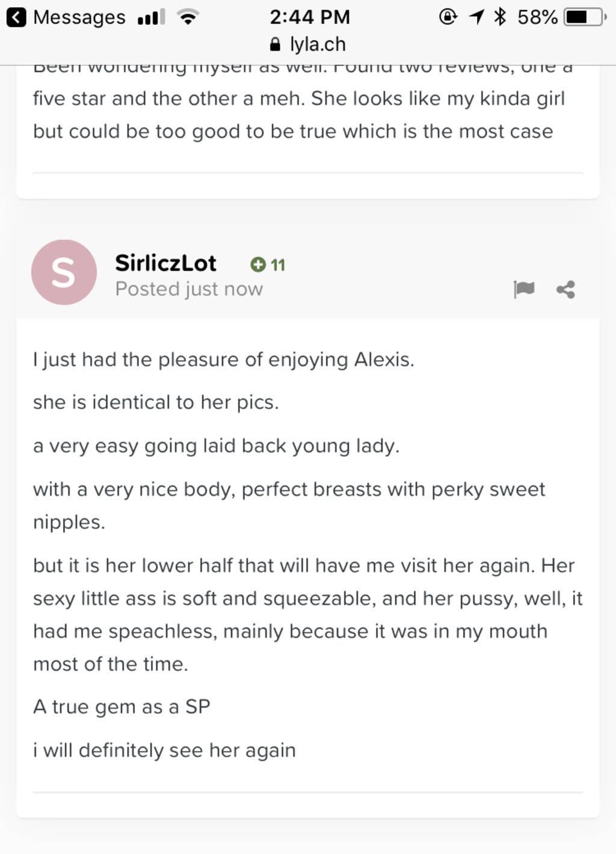Tap the back chevron to Messages
This screenshot has height=854, width=616.
16,17
